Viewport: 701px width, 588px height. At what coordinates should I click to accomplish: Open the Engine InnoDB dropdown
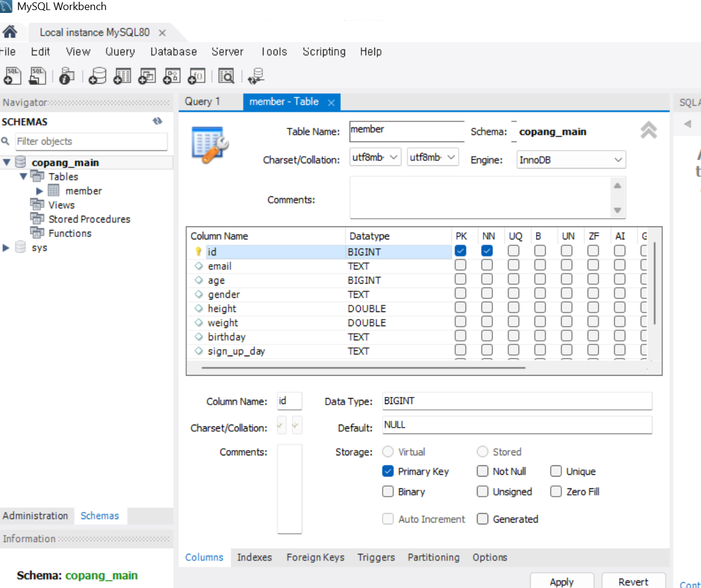pyautogui.click(x=571, y=160)
